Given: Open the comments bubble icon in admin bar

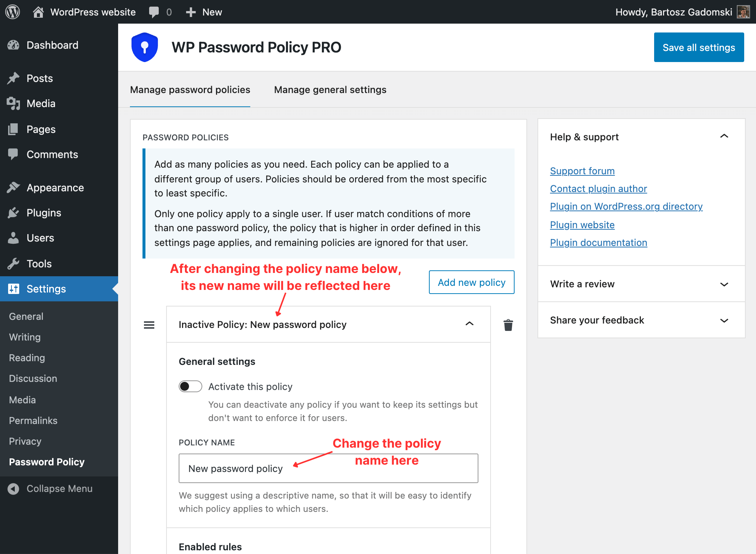Looking at the screenshot, I should tap(154, 12).
